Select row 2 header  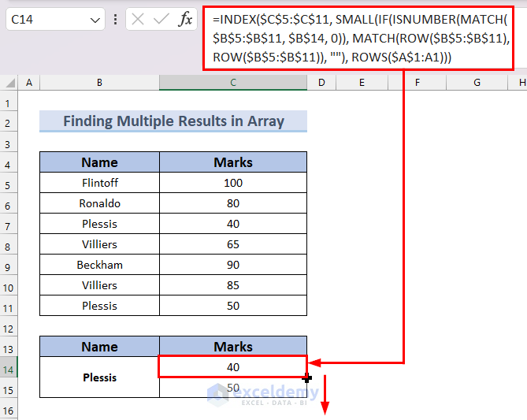(x=9, y=123)
